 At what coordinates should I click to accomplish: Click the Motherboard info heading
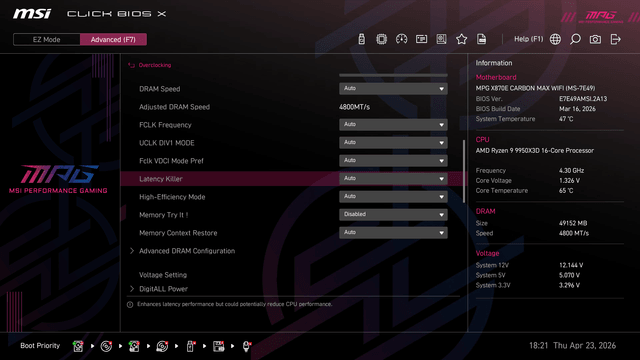tap(496, 77)
